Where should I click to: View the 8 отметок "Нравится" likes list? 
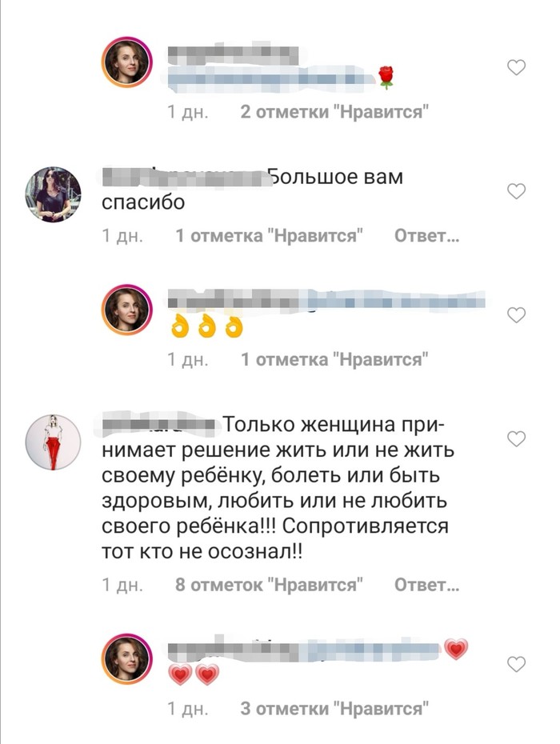[270, 585]
